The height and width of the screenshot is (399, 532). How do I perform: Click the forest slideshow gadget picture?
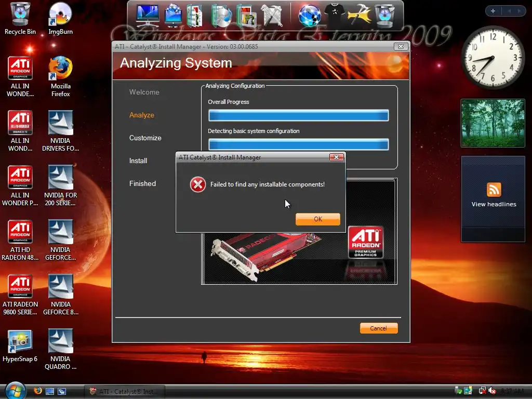493,123
